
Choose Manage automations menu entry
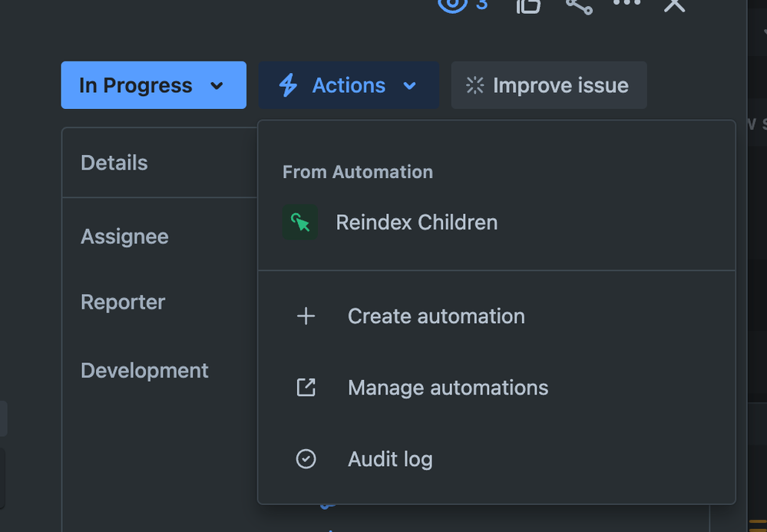coord(448,388)
